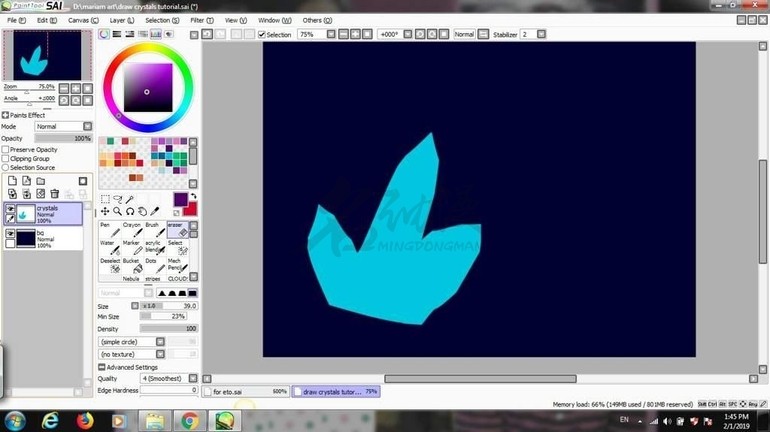Open the layer blending Mode dropdown
Image resolution: width=770 pixels, height=432 pixels.
pos(63,127)
